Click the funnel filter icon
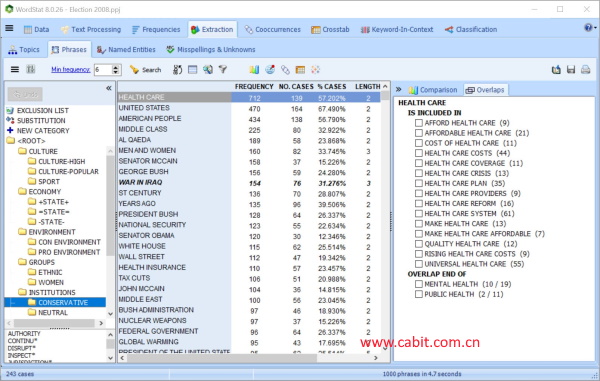600x381 pixels. pos(223,70)
